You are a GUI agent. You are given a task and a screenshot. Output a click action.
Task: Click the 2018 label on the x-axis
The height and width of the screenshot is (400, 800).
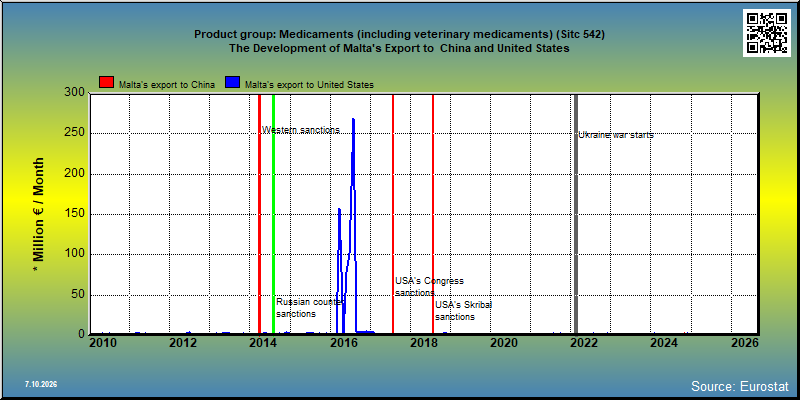[x=423, y=343]
